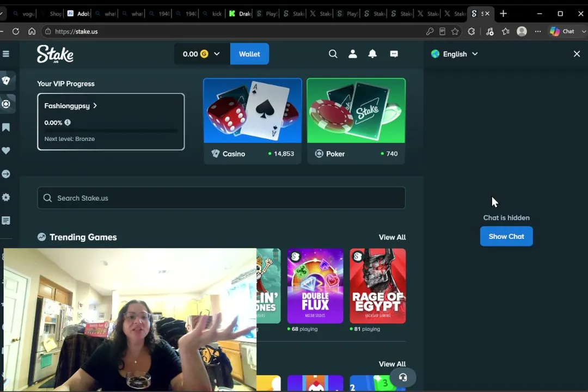Open the Poker category card
Screen dimensions: 588x392
click(356, 121)
